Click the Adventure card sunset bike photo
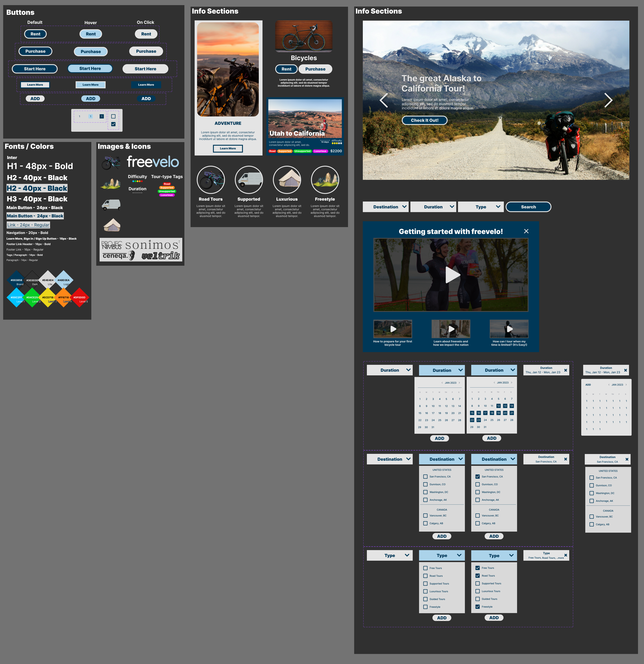 (228, 69)
